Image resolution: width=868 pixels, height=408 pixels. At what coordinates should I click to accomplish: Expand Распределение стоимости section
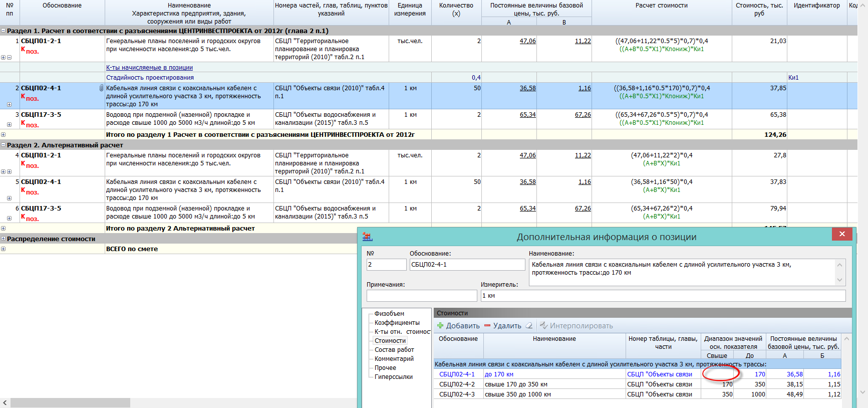coord(4,239)
